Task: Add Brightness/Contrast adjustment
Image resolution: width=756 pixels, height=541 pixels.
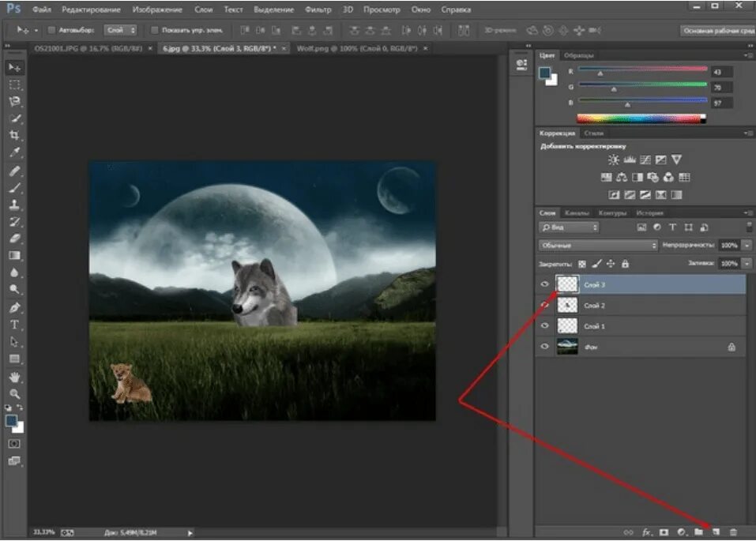Action: (x=613, y=160)
